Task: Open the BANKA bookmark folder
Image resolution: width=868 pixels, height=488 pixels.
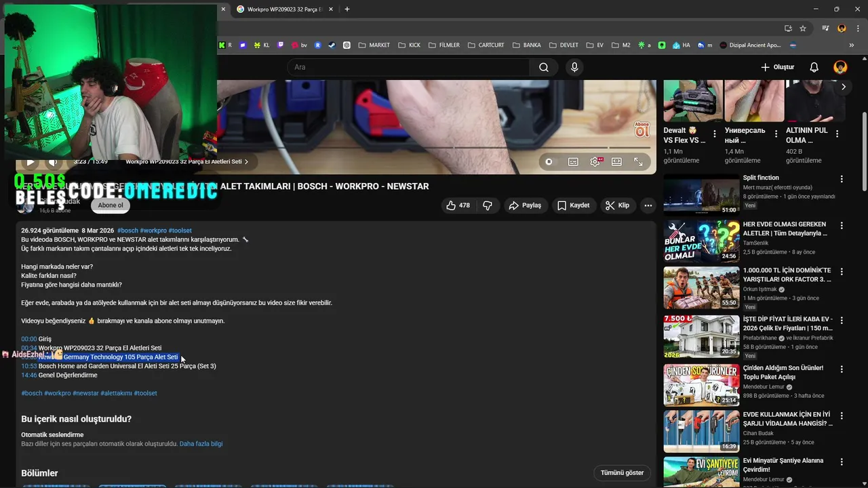Action: [527, 45]
